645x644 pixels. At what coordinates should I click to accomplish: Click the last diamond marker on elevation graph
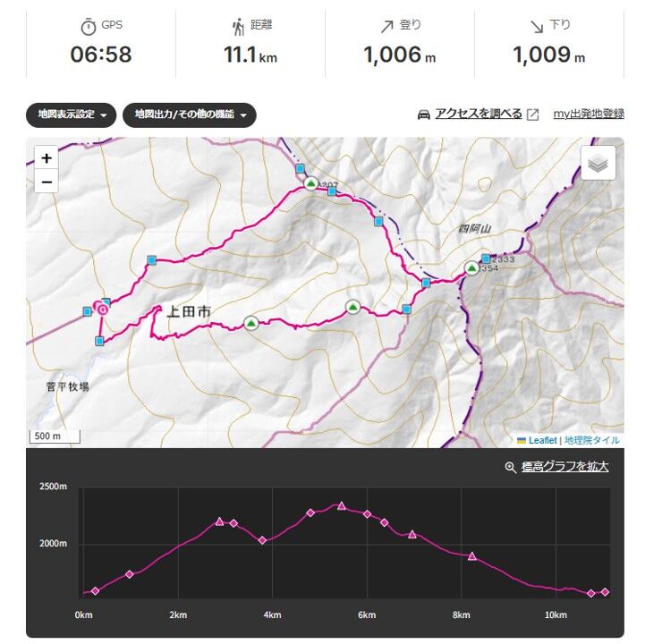click(605, 592)
